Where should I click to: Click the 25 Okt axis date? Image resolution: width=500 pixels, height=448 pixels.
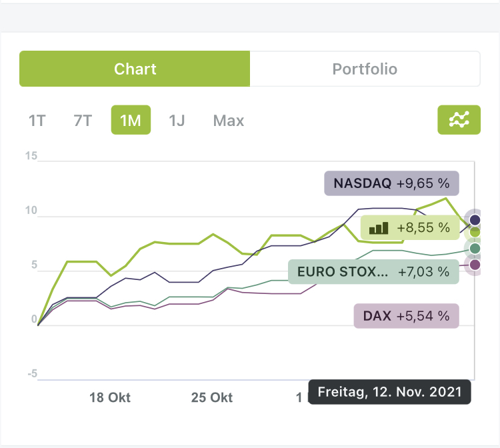pos(212,398)
